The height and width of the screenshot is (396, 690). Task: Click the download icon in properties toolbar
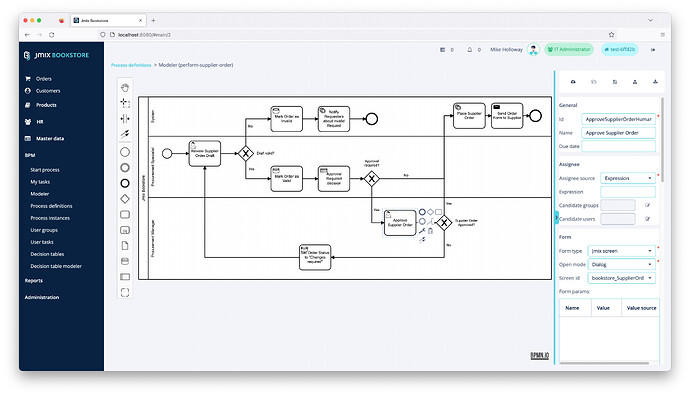[655, 82]
